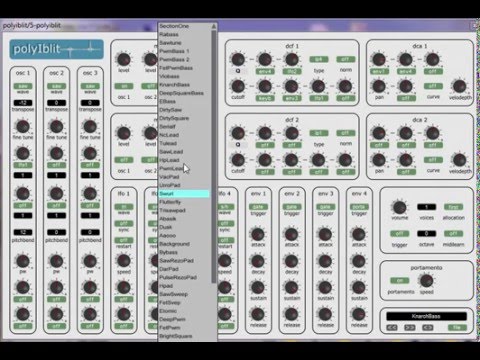Choose the Background preset

click(174, 244)
